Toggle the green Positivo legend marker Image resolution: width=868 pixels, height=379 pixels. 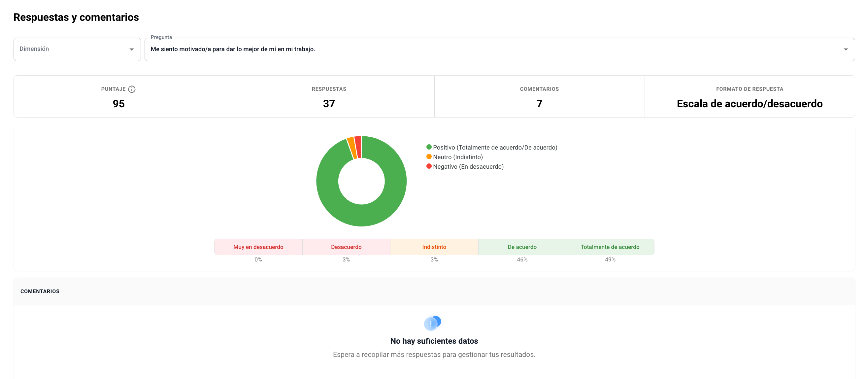pos(429,147)
